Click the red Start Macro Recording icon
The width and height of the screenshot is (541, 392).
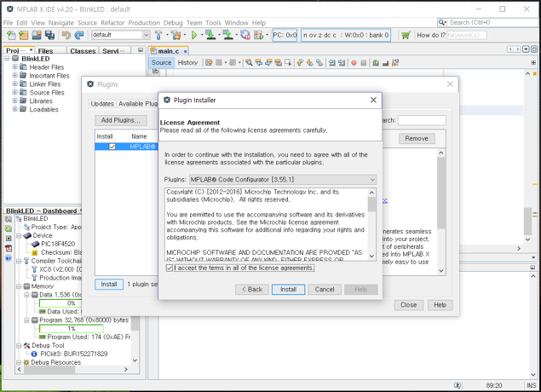pyautogui.click(x=354, y=63)
